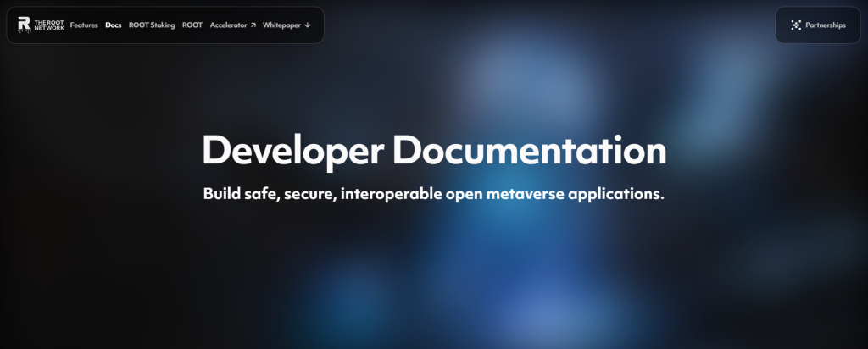This screenshot has height=349, width=868.
Task: Download the Whitepaper from nav
Action: pos(287,25)
